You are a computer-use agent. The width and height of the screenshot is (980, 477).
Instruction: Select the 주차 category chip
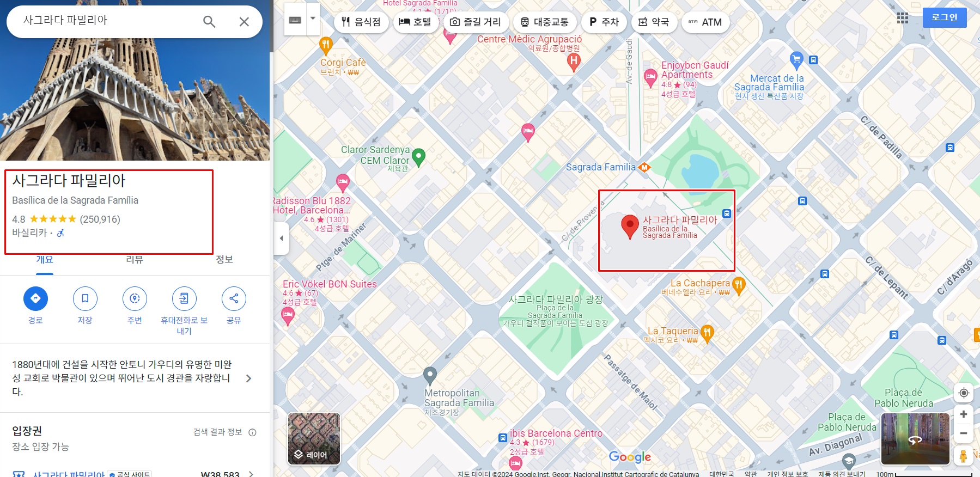point(604,22)
